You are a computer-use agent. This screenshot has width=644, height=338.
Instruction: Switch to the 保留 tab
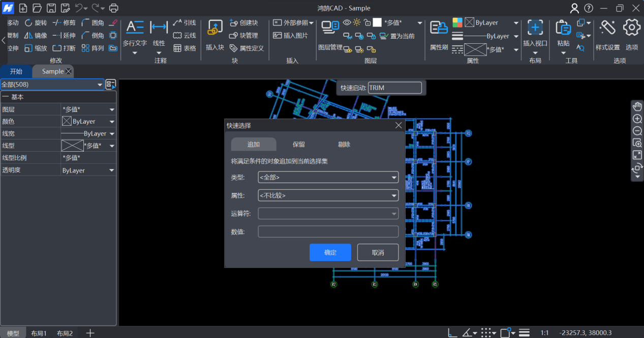(299, 145)
